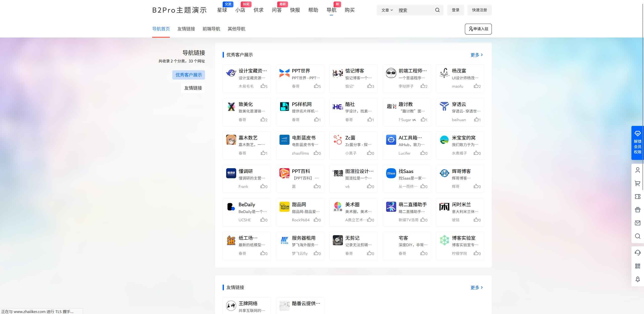This screenshot has height=314, width=644.
Task: Expand 更多 for 优秀客户展示 section
Action: [x=476, y=55]
